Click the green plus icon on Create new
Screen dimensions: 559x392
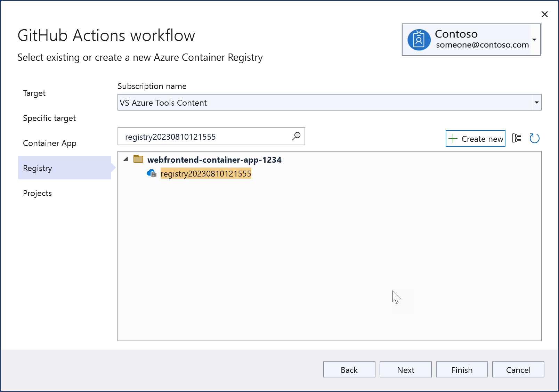tap(453, 138)
